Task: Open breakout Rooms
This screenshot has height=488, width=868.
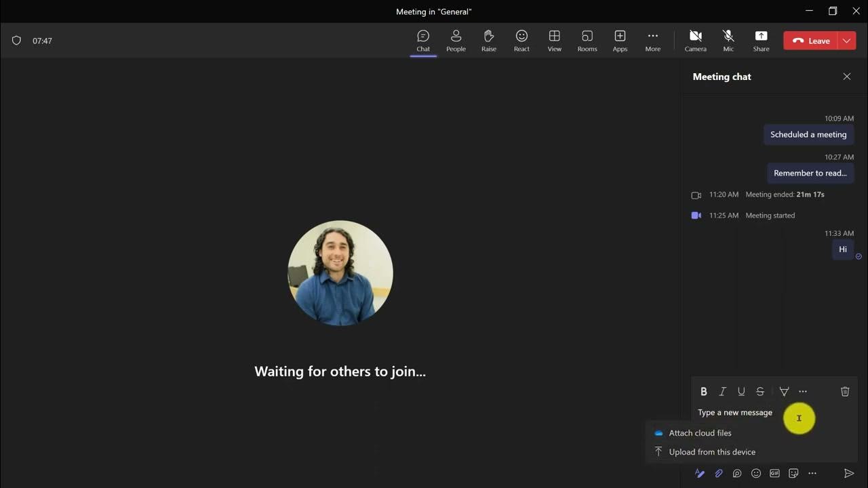Action: [x=587, y=41]
